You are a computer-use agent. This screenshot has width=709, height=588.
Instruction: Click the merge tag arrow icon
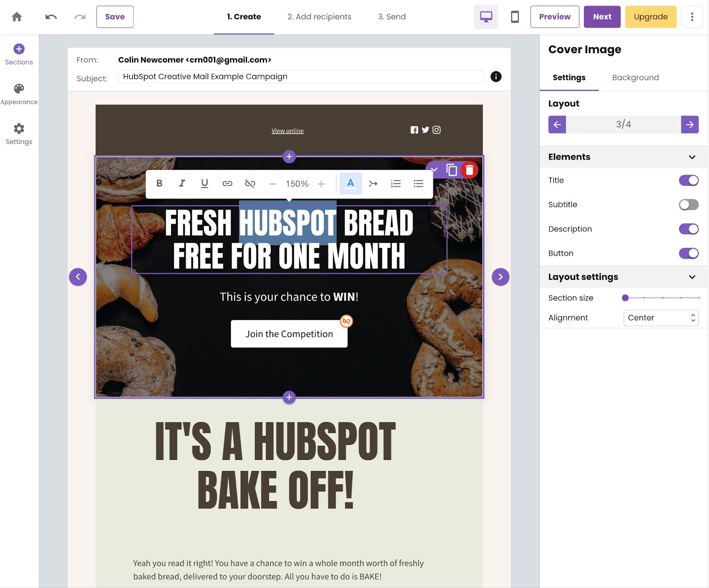[x=373, y=183]
